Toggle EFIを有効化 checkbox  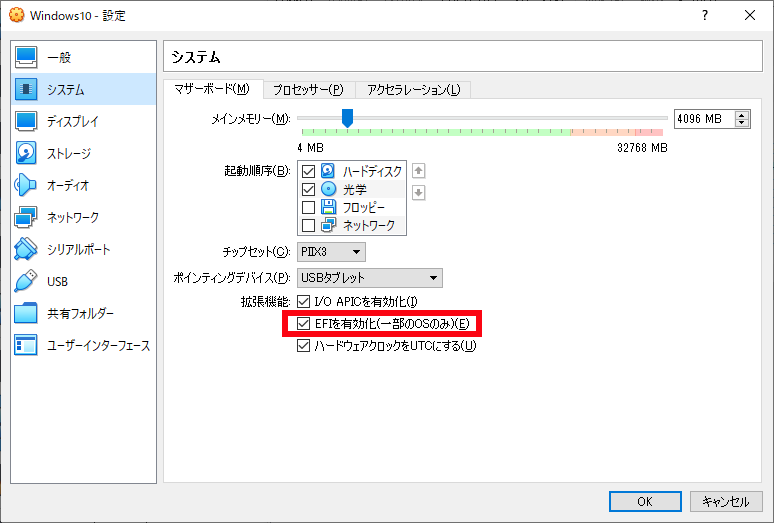click(304, 324)
